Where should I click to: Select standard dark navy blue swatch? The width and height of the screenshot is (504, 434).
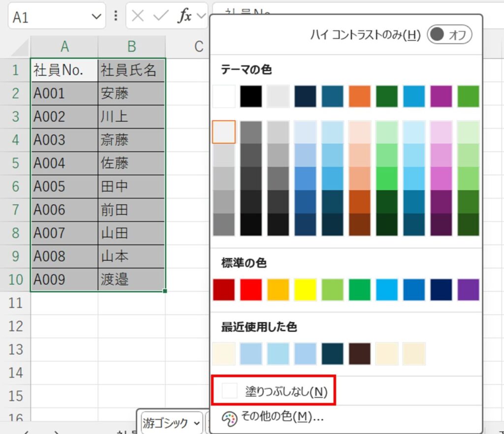tap(441, 290)
